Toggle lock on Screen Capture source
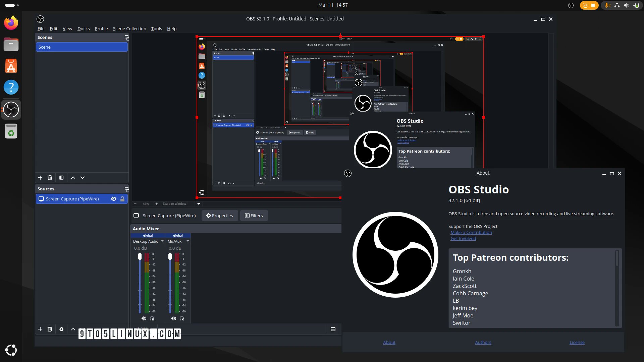Screen dimensions: 644x362 click(x=122, y=199)
